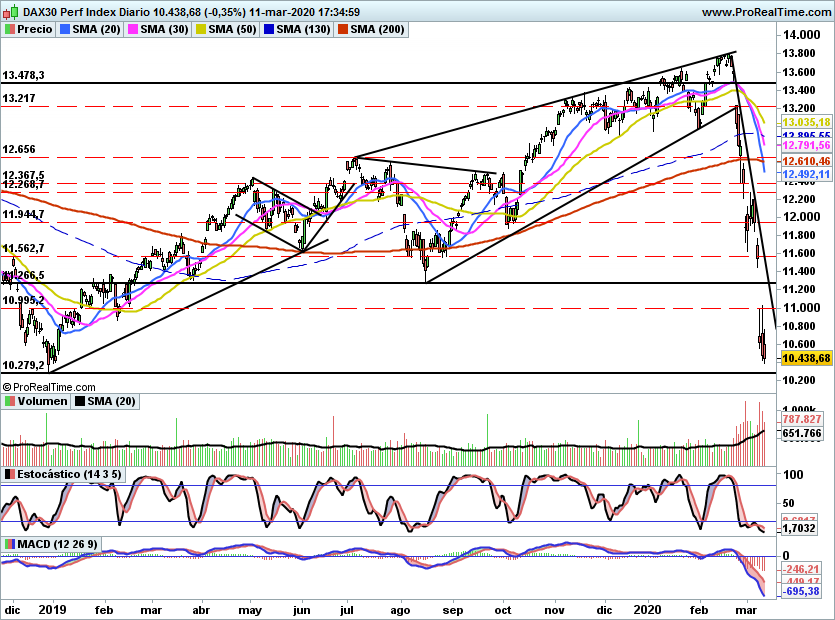Select the Estocástico indicator icon
The height and width of the screenshot is (620, 835).
point(10,474)
